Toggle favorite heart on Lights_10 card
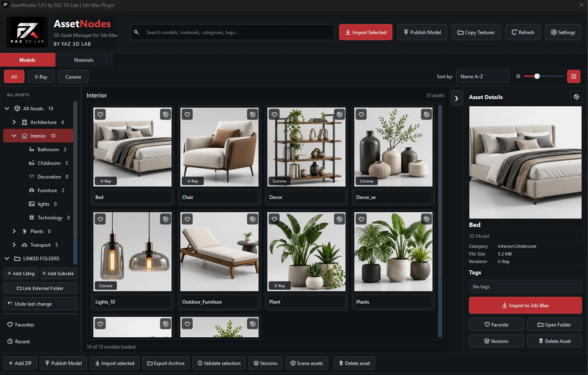 coord(100,219)
